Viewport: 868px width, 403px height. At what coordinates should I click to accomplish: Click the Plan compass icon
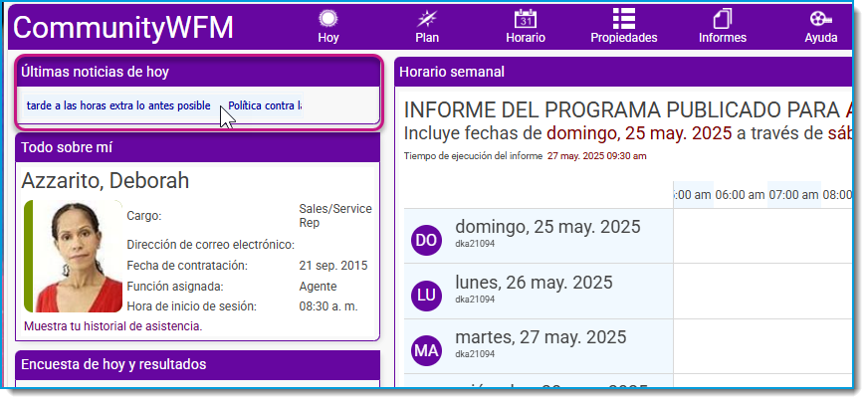[427, 19]
